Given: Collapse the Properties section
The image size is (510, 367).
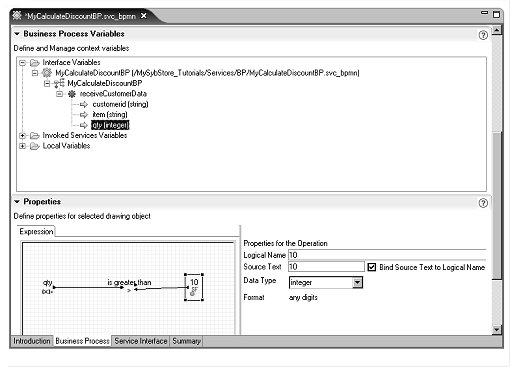Looking at the screenshot, I should pos(17,202).
